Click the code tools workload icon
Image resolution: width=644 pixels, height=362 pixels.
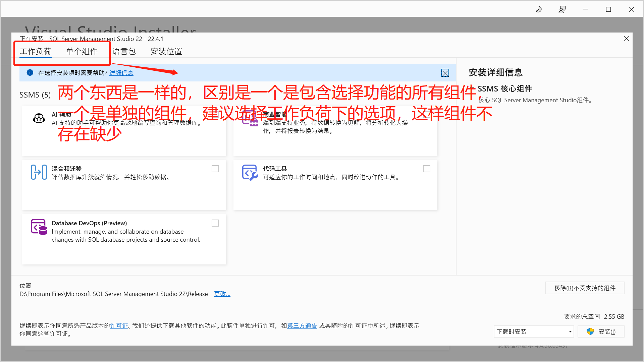click(x=250, y=172)
